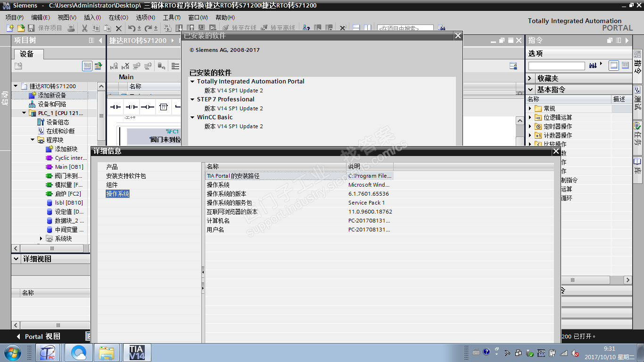This screenshot has width=644, height=362.
Task: Insert empty box instruction
Action: (163, 107)
